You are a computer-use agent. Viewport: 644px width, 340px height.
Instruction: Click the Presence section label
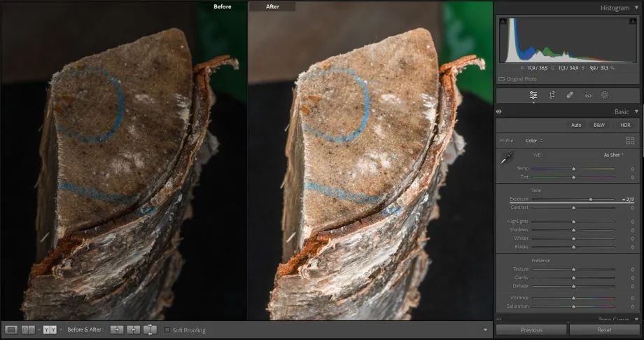tap(540, 261)
